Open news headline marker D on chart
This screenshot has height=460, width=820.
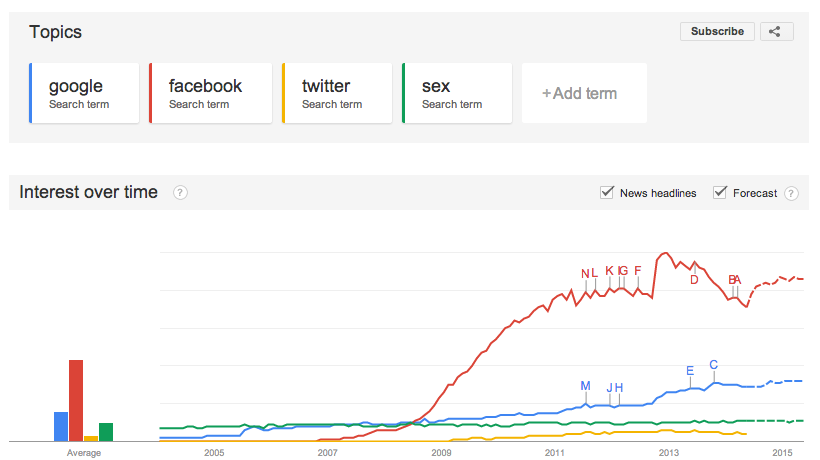click(x=694, y=279)
